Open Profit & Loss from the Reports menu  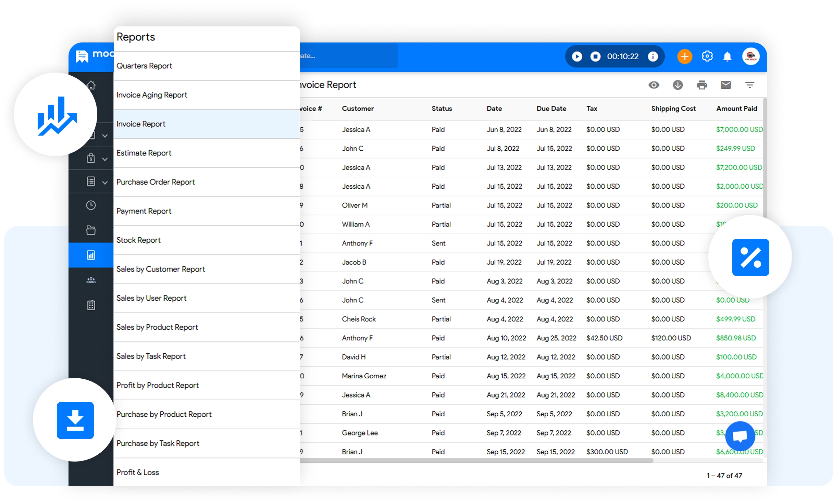click(138, 472)
